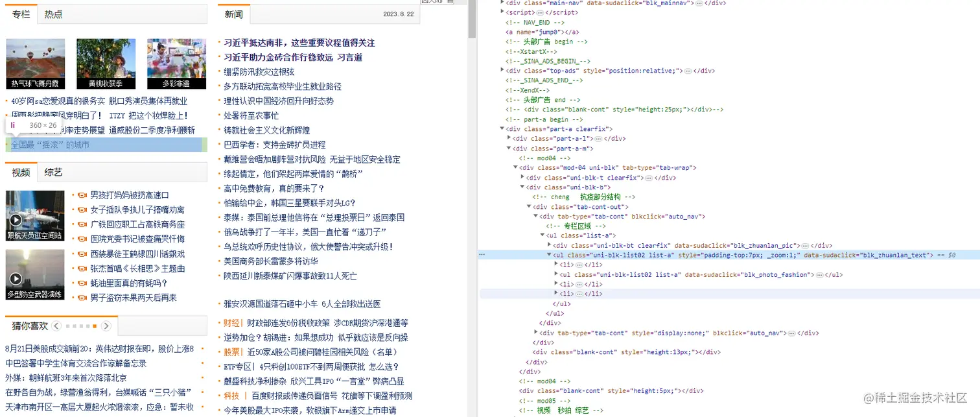Click video icon beside 张杰首唱《长相思》主题曲
This screenshot has width=980, height=417.
point(82,268)
